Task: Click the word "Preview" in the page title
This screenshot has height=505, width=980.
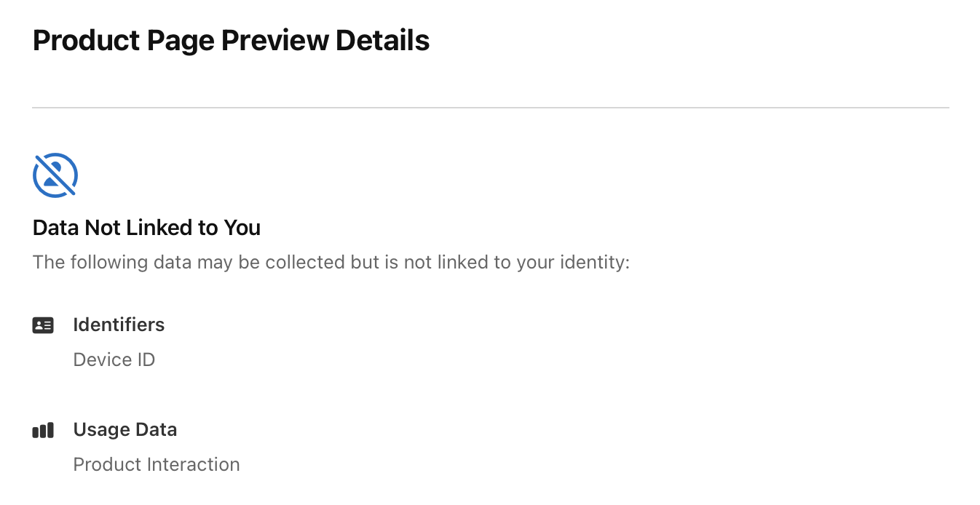Action: click(274, 40)
